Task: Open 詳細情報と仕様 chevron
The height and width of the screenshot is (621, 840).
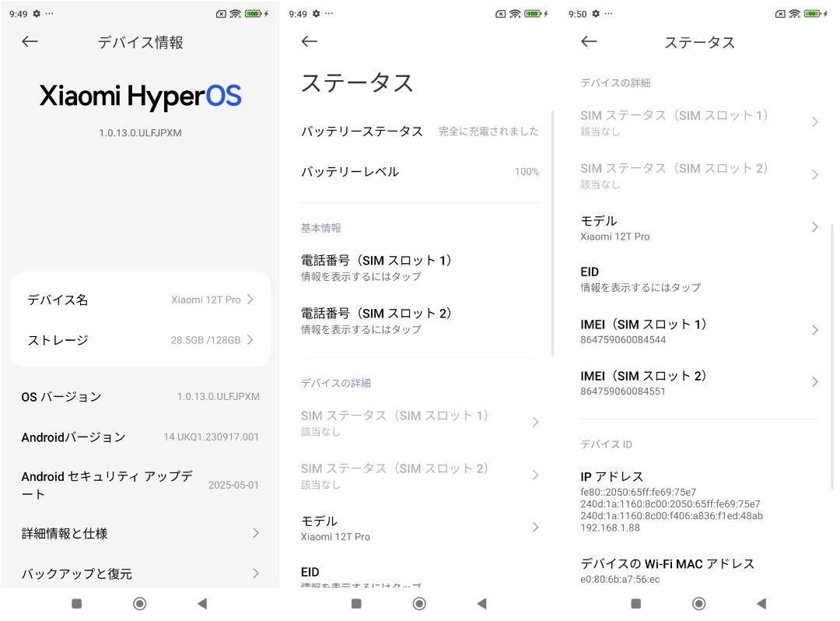Action: (x=256, y=532)
